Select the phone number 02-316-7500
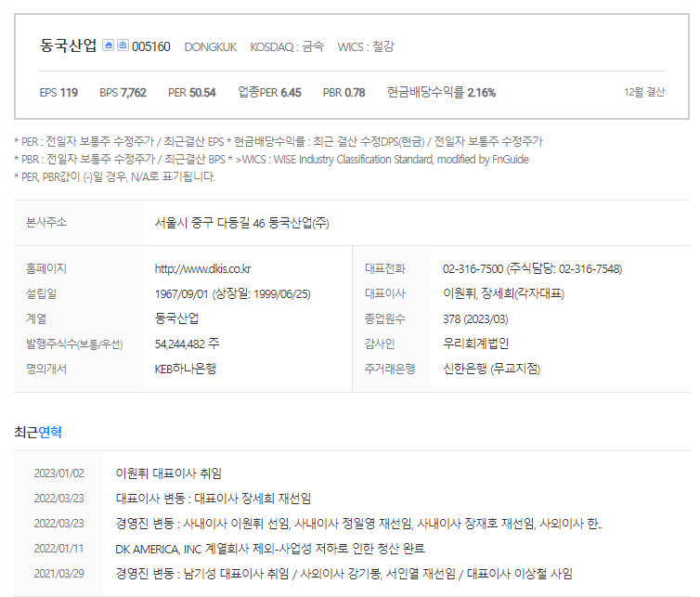 [473, 269]
